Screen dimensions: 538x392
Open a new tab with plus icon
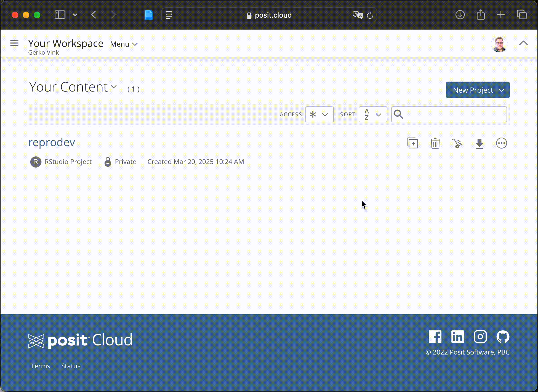[x=501, y=15]
